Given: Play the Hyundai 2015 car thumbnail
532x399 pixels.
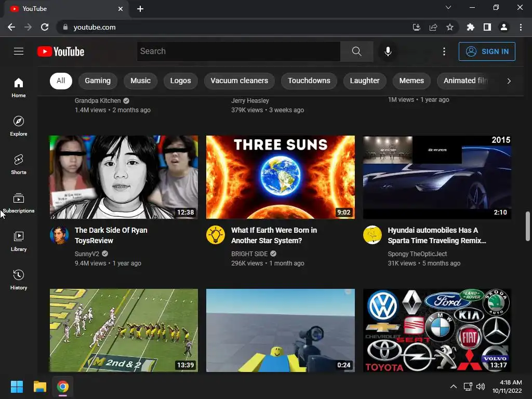Looking at the screenshot, I should point(437,177).
